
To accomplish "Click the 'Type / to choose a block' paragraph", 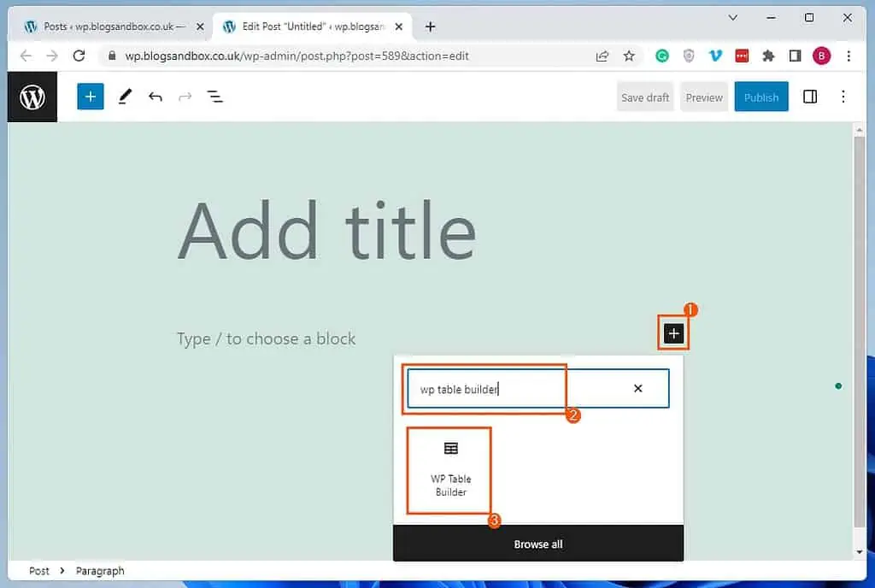I will (x=267, y=338).
